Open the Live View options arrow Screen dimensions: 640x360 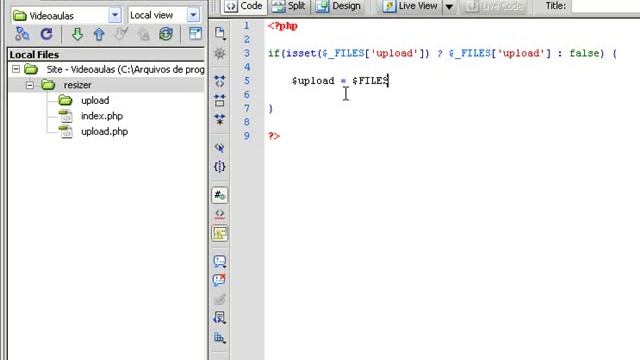click(449, 7)
